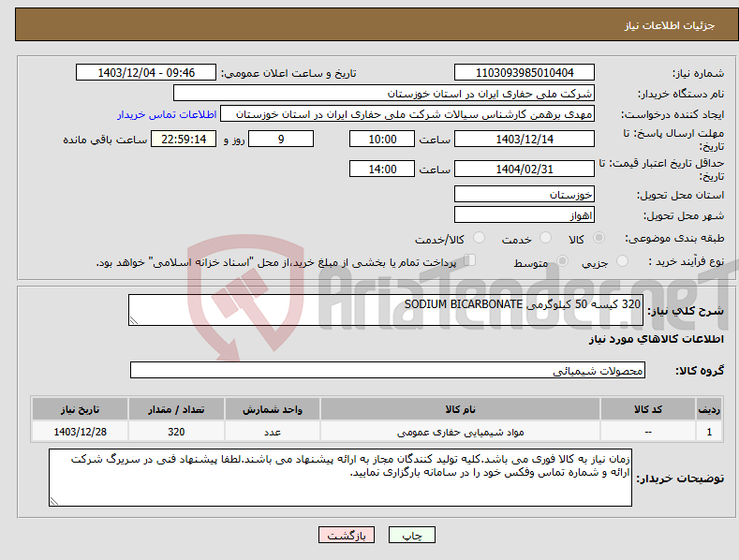Click the unit cell عدد
Image resolution: width=739 pixels, height=560 pixels.
coord(273,432)
